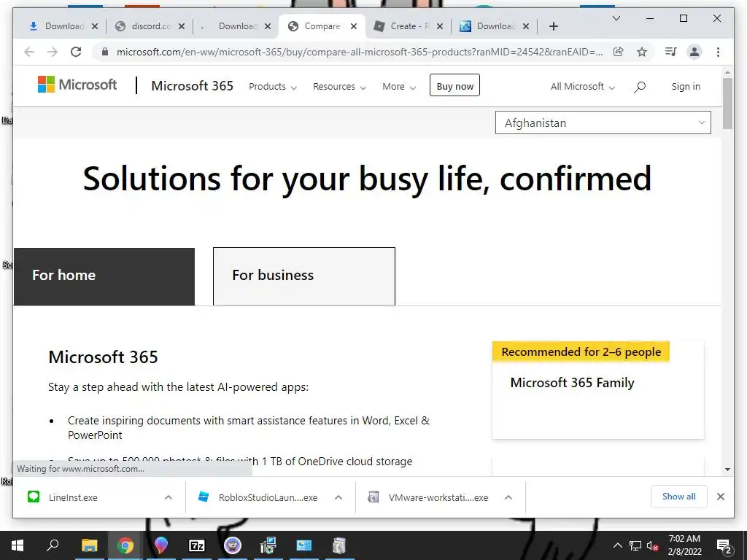Expand the Products menu
Viewport: 747px width, 560px height.
[x=273, y=87]
